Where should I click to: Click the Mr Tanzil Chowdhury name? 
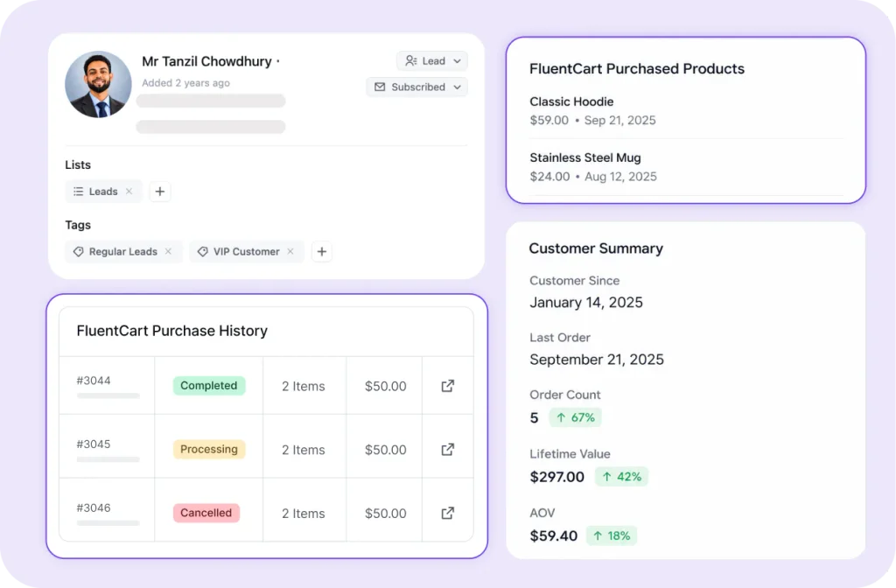point(206,61)
